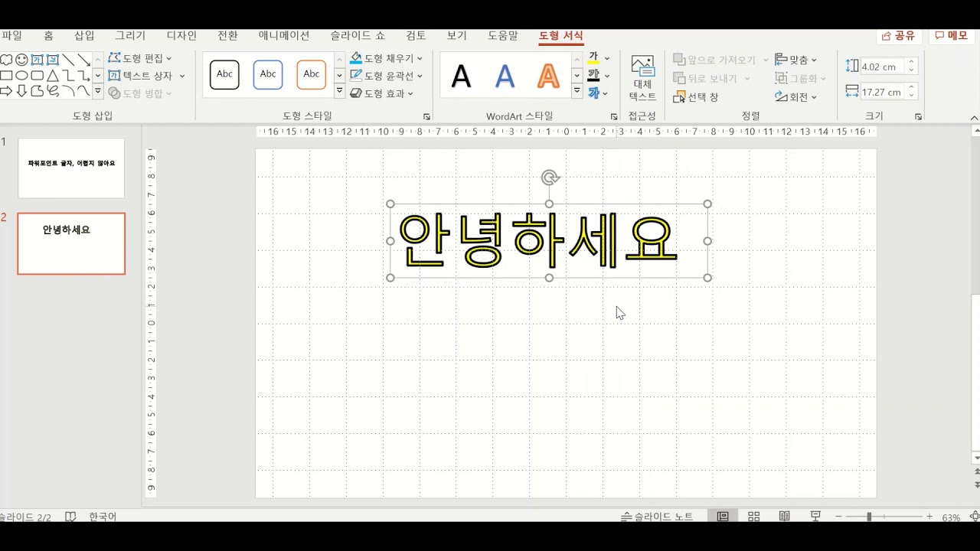Collapse the ribbon with chevron
This screenshot has height=551, width=980.
tap(975, 118)
